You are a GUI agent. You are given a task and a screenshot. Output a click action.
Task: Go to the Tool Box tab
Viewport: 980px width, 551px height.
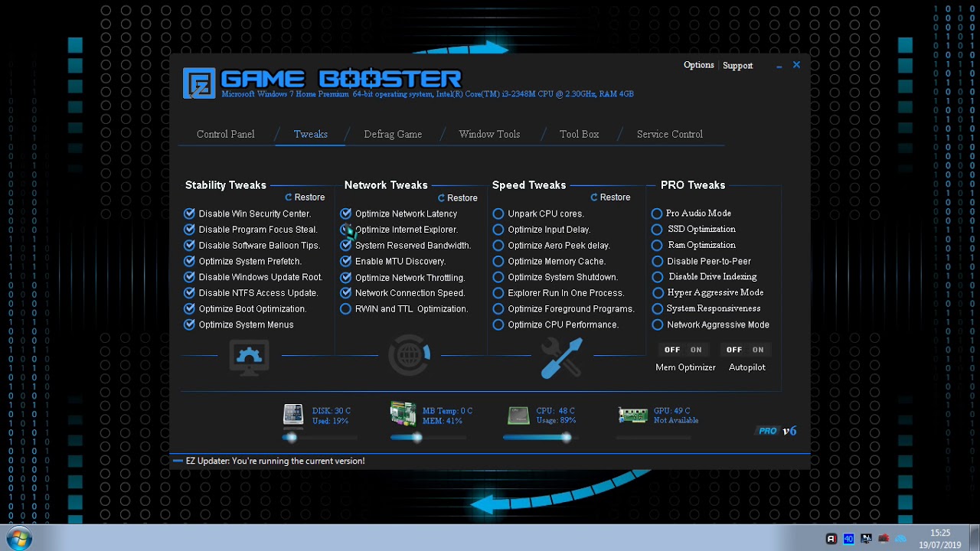click(x=579, y=134)
